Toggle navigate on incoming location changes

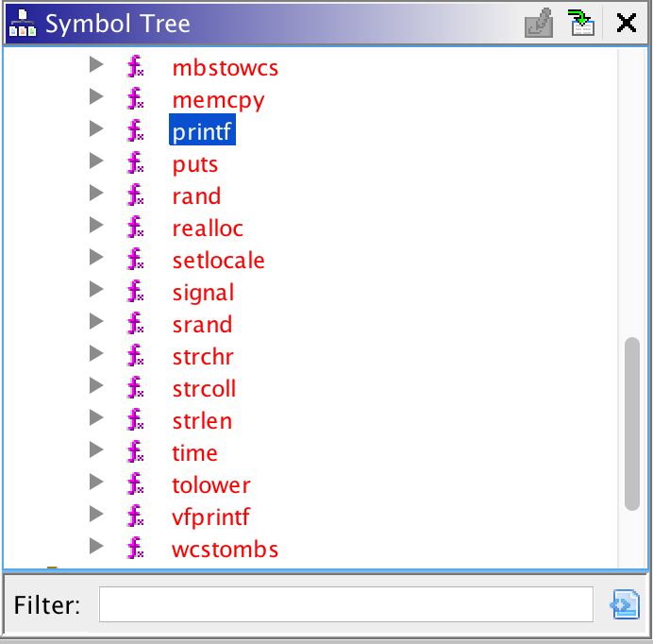click(x=580, y=24)
